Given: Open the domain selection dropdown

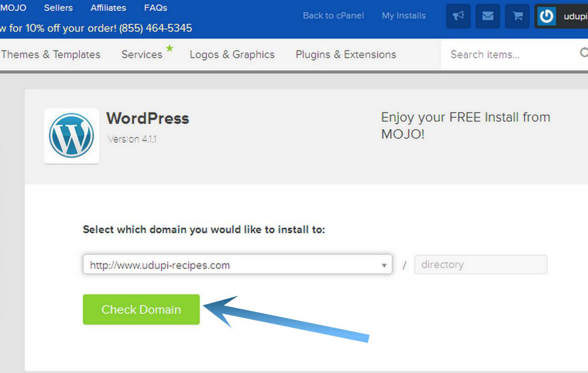Looking at the screenshot, I should tap(238, 265).
